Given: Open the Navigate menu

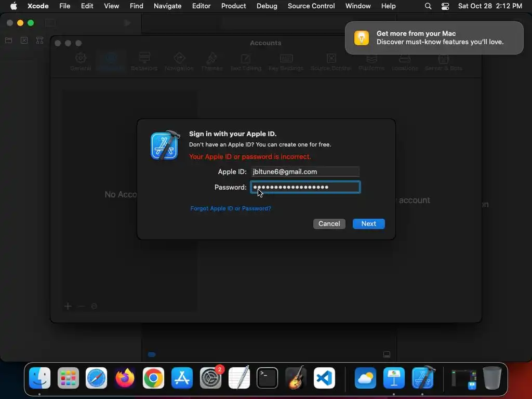Looking at the screenshot, I should pos(168,6).
